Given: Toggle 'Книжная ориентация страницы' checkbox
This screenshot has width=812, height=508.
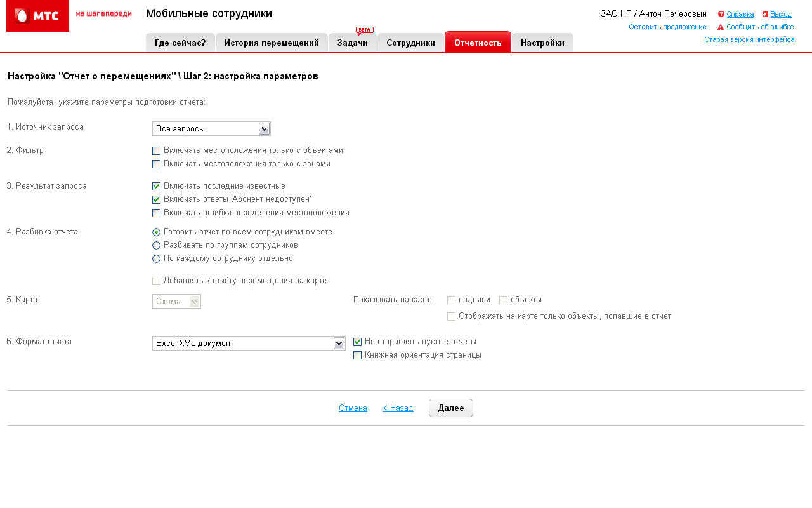Looking at the screenshot, I should (x=358, y=356).
